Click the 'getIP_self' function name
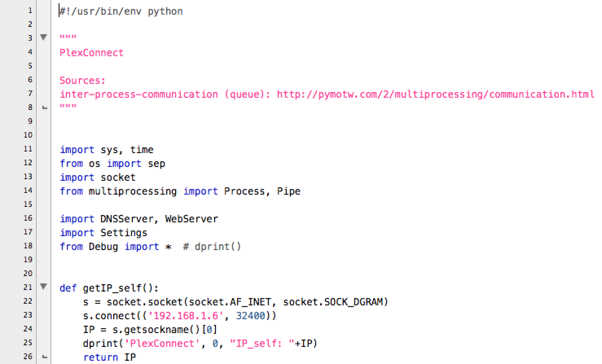Viewport: 602px width, 364px height. tap(112, 288)
